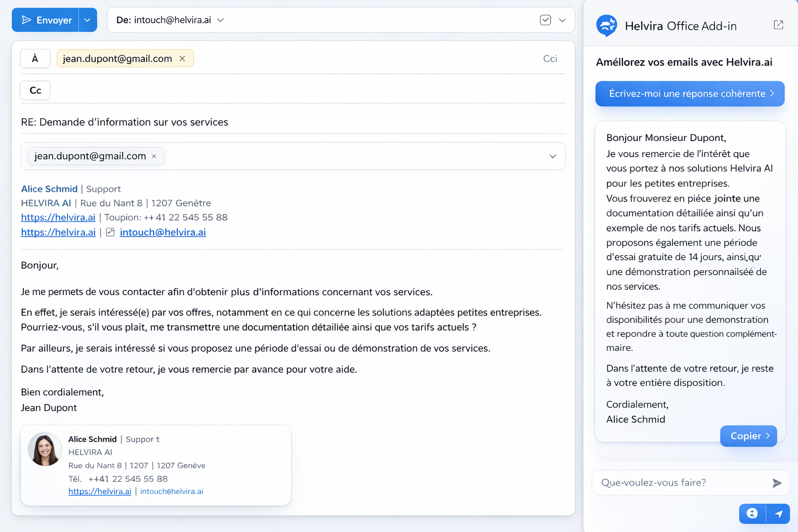Click the Cc button
The height and width of the screenshot is (532, 798).
pos(35,90)
